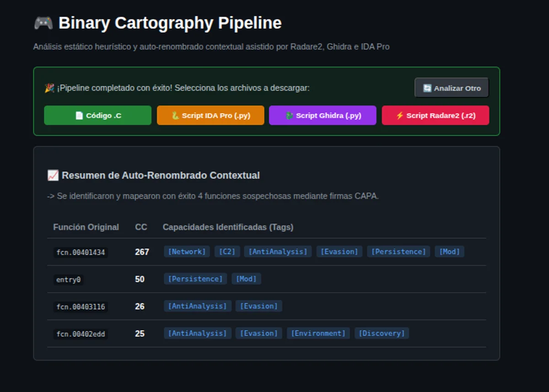Click the CC value 267

point(142,252)
